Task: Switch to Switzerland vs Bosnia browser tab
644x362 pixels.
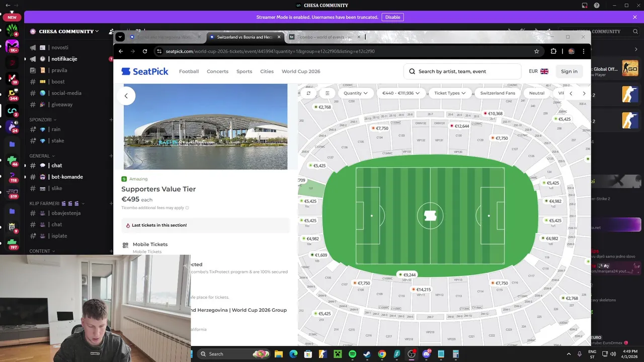Action: 245,37
